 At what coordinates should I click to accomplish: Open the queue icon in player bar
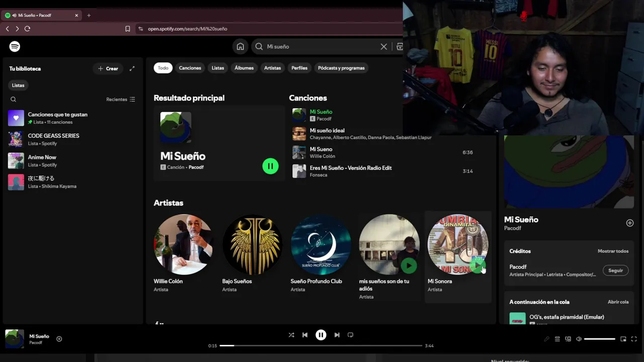coord(557,339)
